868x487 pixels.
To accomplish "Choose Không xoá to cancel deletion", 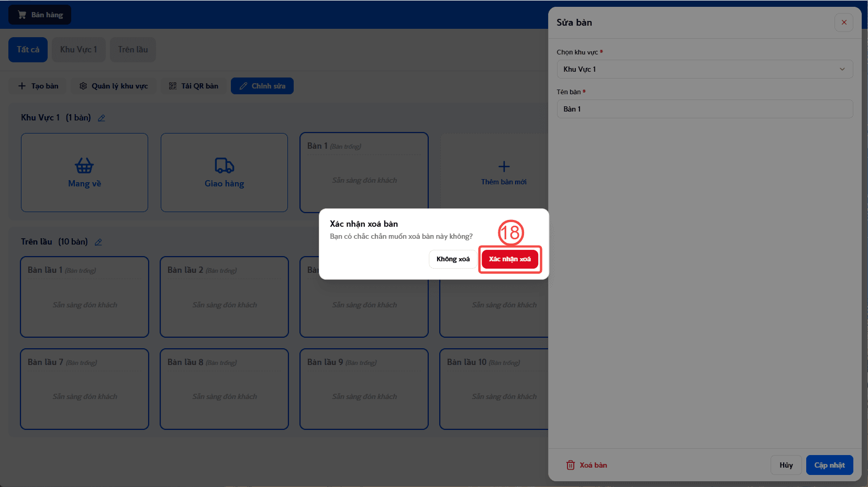I will 453,259.
